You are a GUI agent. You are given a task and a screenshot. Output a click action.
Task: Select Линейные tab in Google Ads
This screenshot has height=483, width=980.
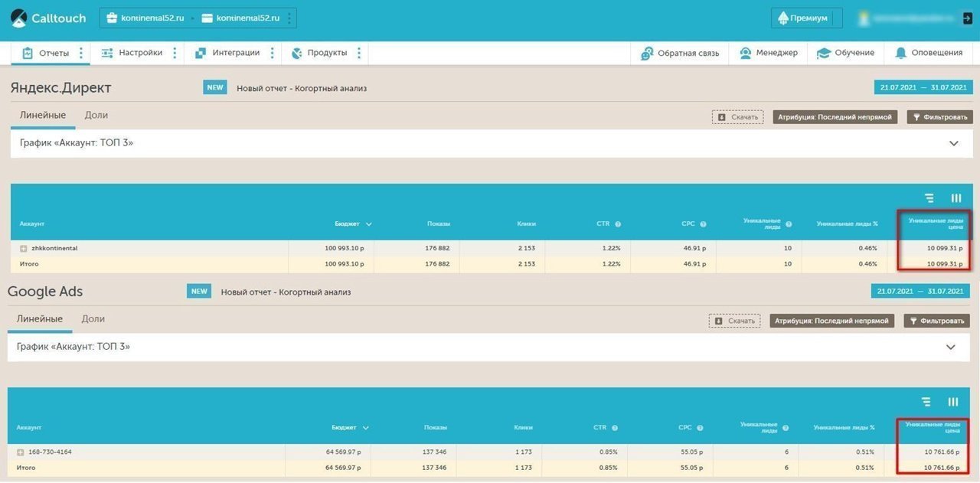tap(40, 319)
